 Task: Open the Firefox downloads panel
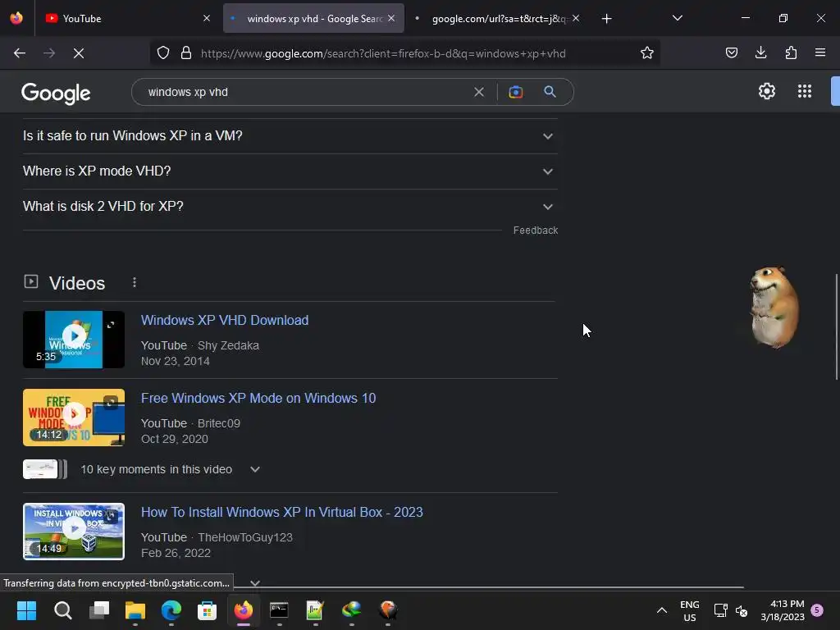760,52
